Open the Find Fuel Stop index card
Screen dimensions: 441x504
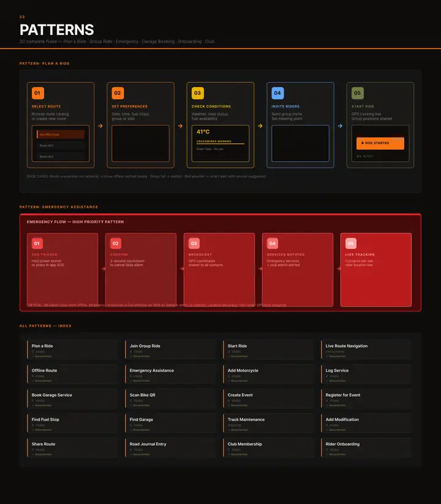(73, 423)
